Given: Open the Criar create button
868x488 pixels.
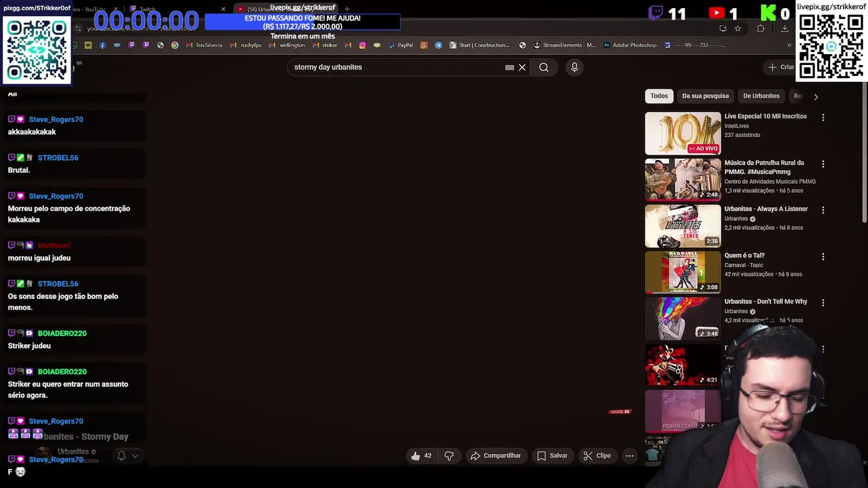Looking at the screenshot, I should [x=781, y=67].
